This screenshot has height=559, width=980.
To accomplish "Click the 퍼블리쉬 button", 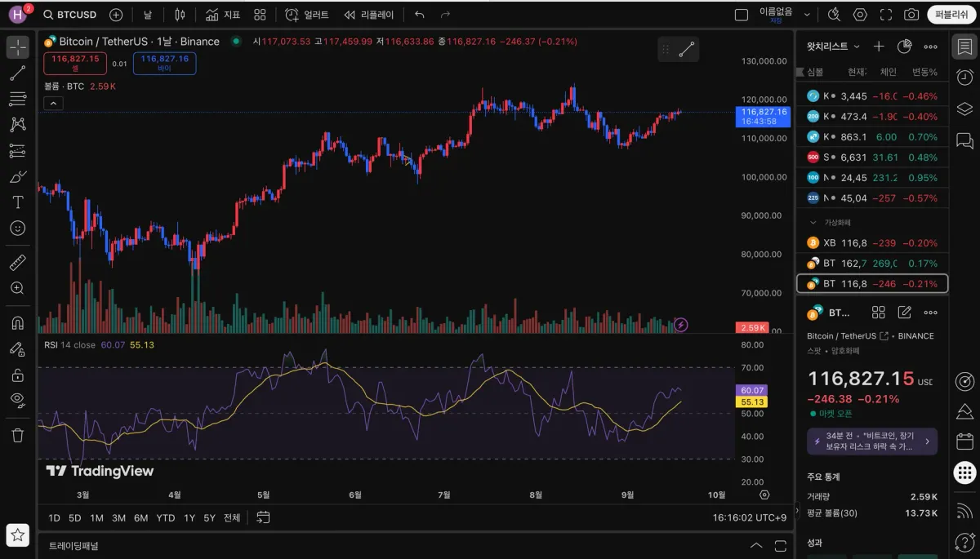I will [x=951, y=15].
